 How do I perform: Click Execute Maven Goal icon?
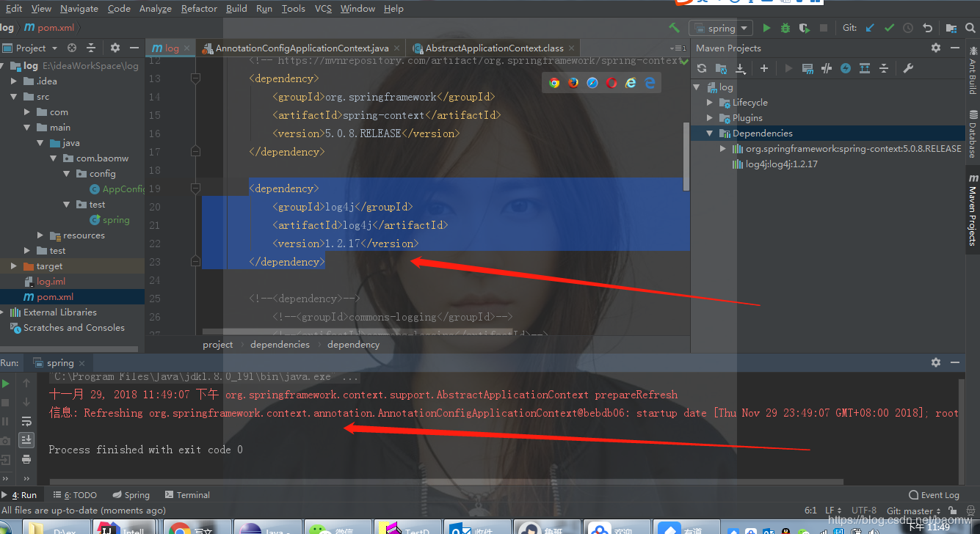(x=807, y=68)
